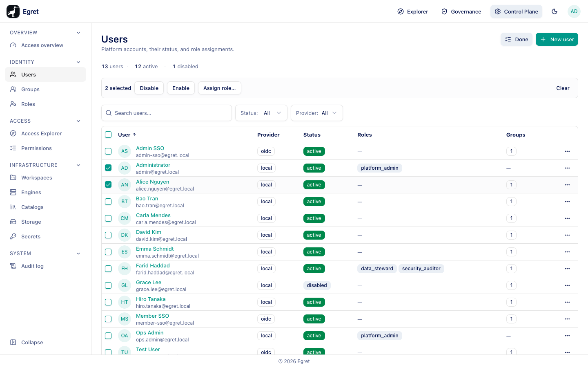Open the Governance top navigation tab
588x368 pixels.
click(x=461, y=11)
